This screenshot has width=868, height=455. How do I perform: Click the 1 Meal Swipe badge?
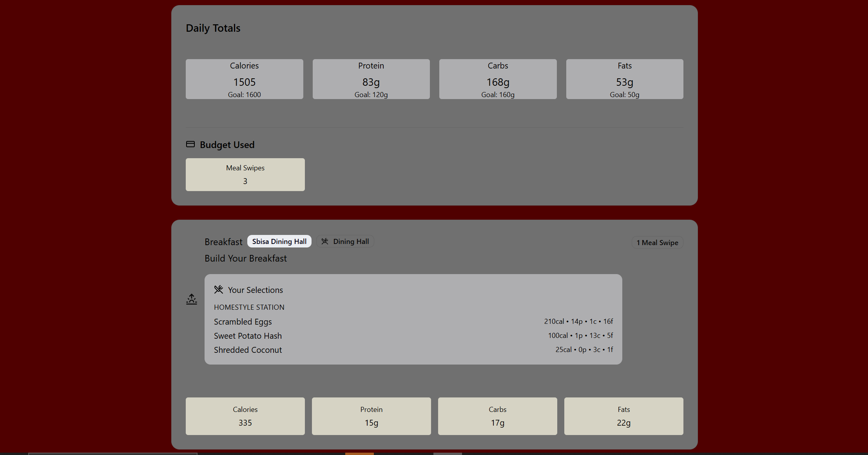(657, 243)
